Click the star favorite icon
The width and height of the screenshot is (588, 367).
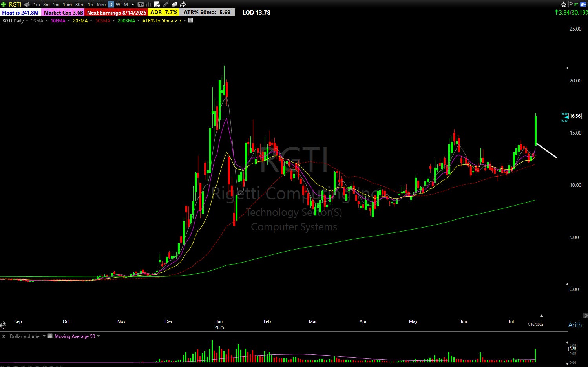point(564,4)
